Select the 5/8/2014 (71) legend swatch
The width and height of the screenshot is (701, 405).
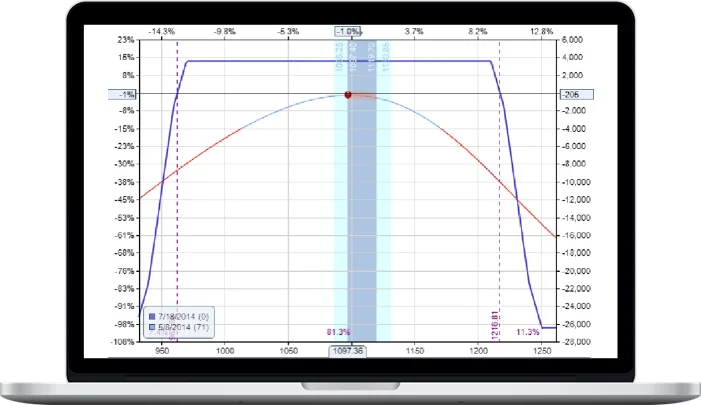tap(153, 326)
